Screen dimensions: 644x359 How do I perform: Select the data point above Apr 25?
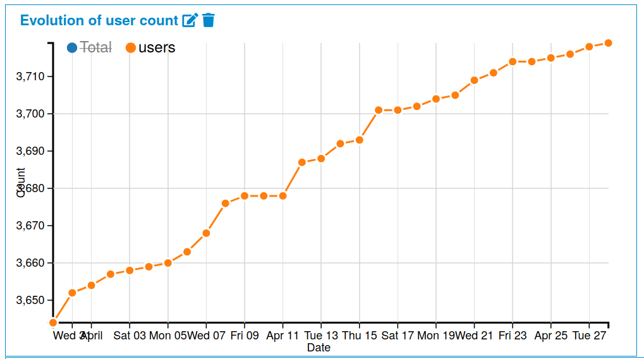click(x=550, y=58)
